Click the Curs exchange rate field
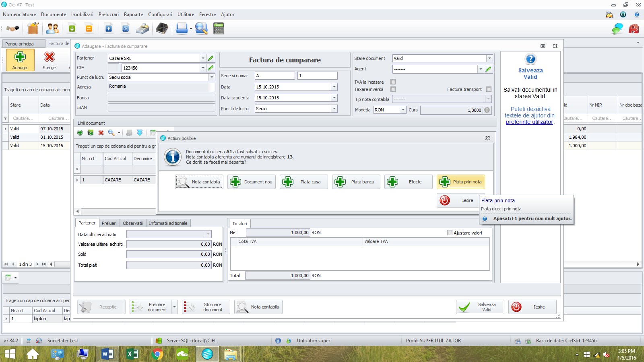The height and width of the screenshot is (362, 644). click(x=451, y=110)
